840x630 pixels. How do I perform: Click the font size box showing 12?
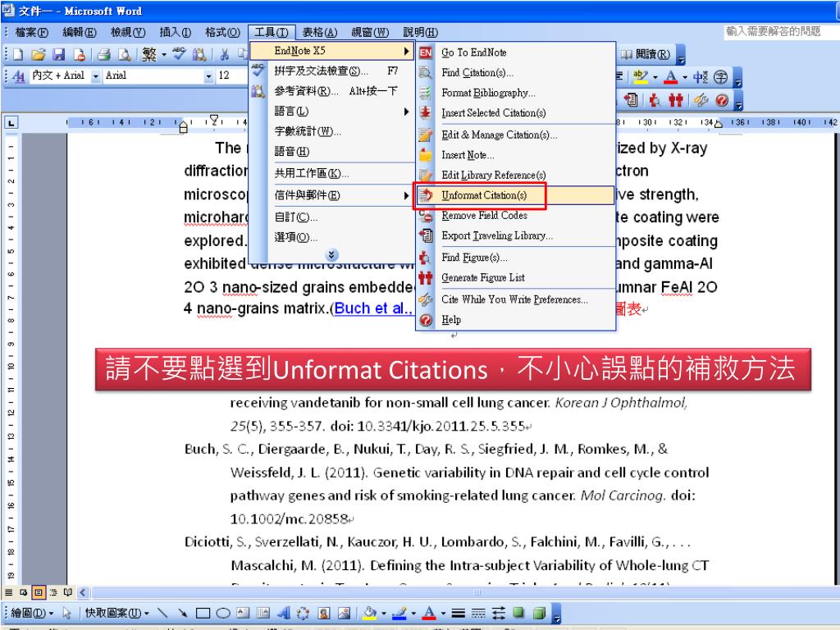230,75
